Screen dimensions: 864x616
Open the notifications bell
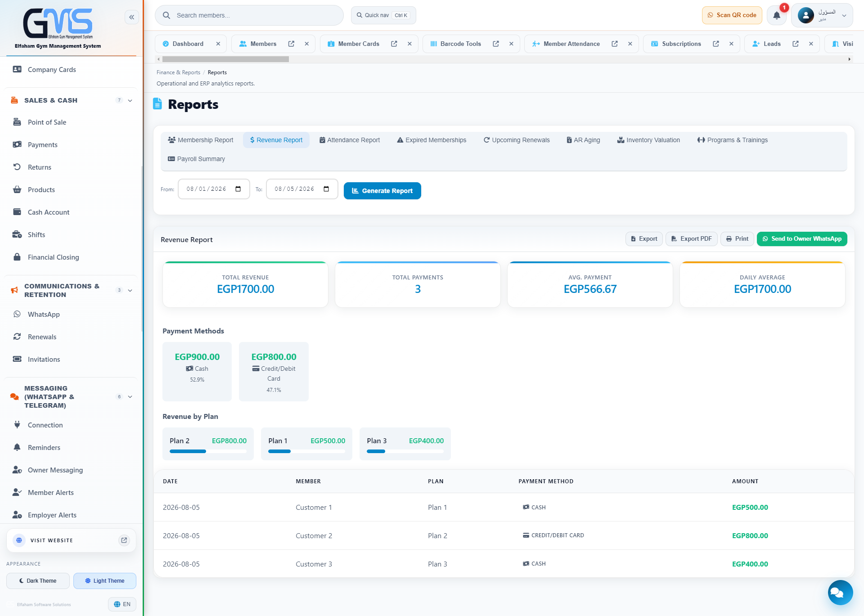[777, 15]
